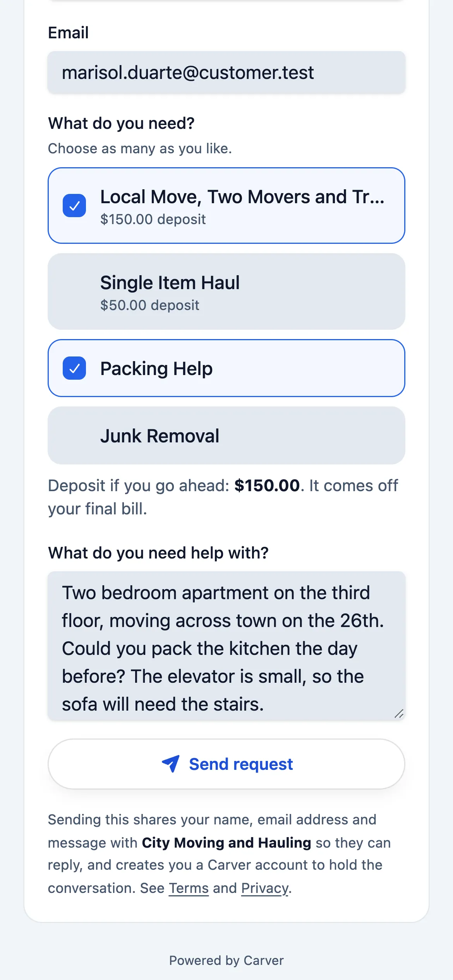Open the Terms link

(189, 888)
